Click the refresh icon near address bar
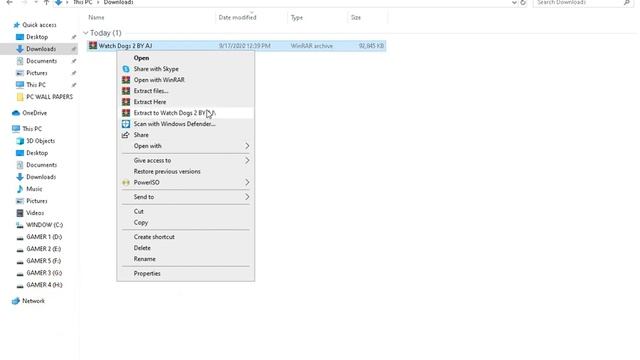Viewport: 640px width, 360px height. tap(523, 2)
